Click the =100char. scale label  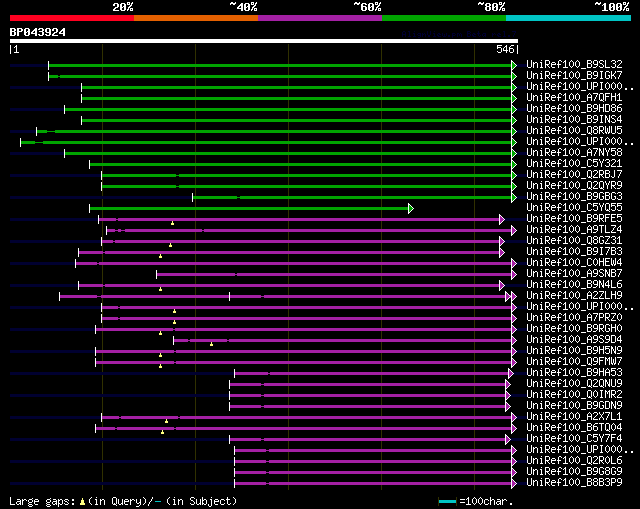(x=486, y=502)
